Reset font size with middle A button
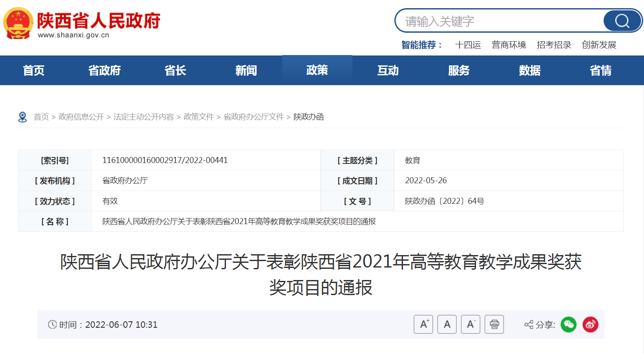 click(447, 324)
